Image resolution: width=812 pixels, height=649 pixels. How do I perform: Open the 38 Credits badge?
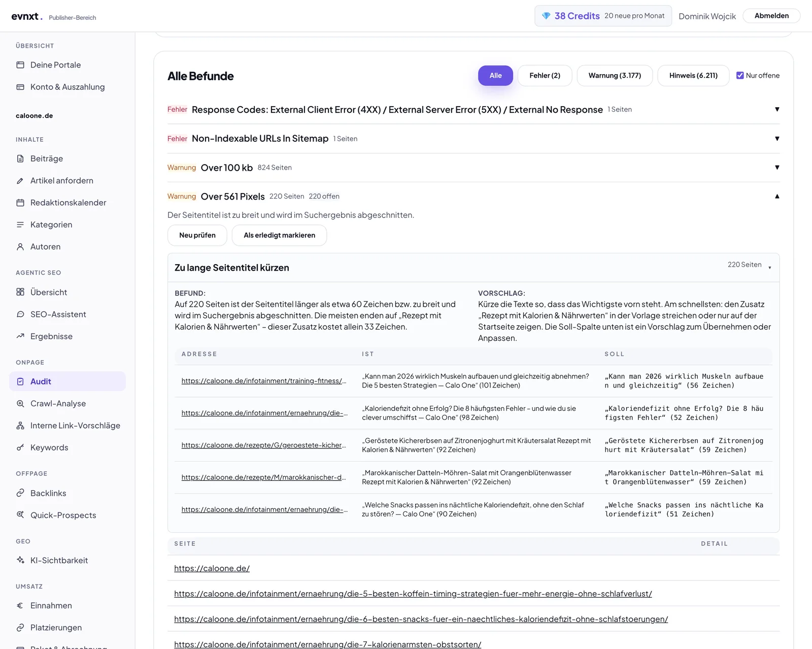pyautogui.click(x=603, y=16)
